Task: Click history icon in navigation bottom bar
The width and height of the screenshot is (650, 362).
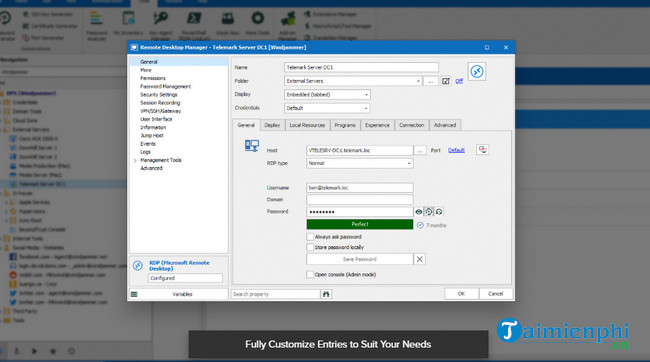Action: 71,351
